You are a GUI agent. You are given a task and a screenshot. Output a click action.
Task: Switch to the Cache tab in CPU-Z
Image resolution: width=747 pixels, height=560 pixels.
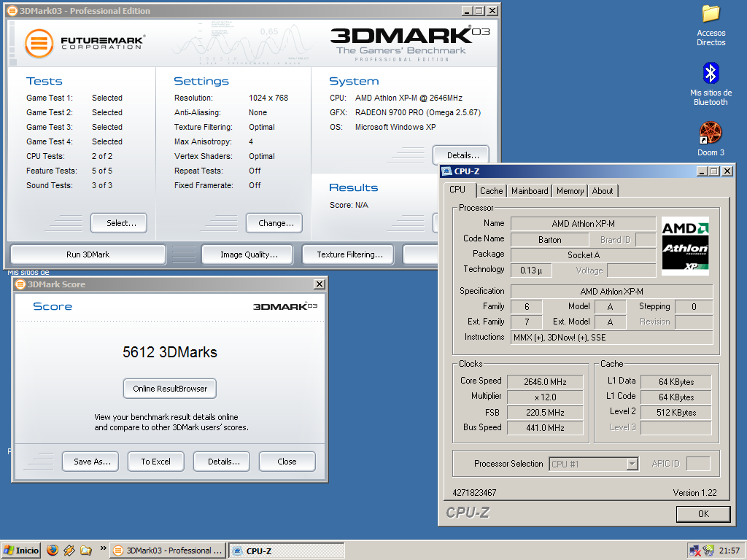click(491, 191)
